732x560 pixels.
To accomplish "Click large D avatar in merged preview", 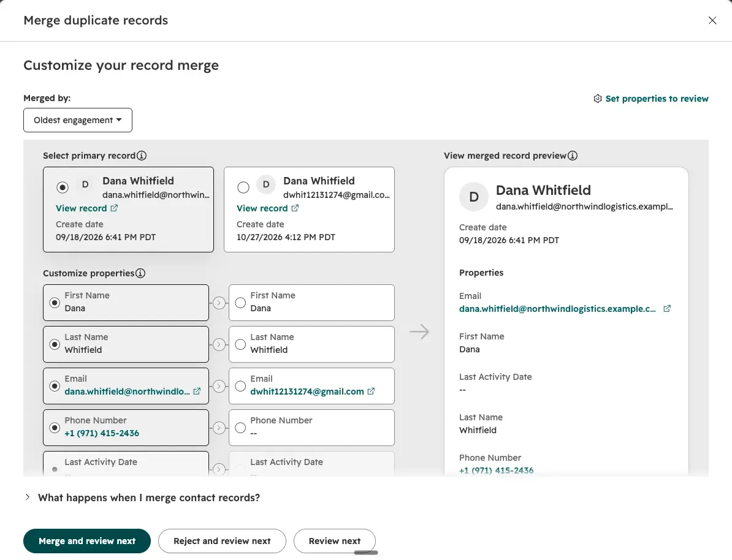I will coord(473,197).
